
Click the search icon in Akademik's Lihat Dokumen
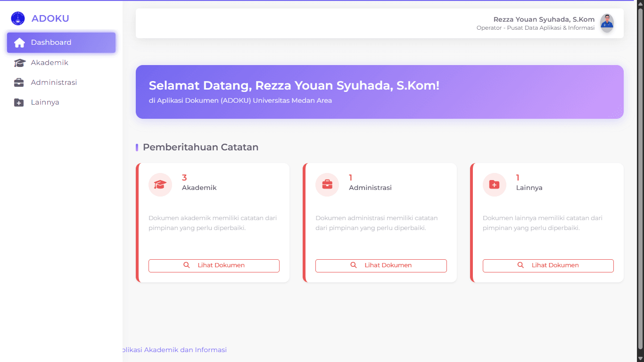click(x=187, y=265)
